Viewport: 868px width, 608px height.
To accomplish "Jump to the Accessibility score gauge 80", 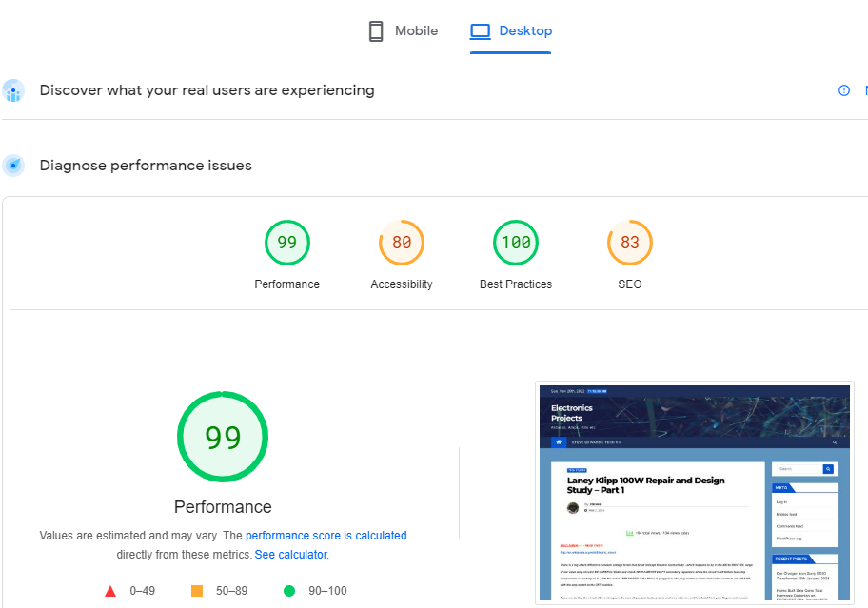I will 402,244.
